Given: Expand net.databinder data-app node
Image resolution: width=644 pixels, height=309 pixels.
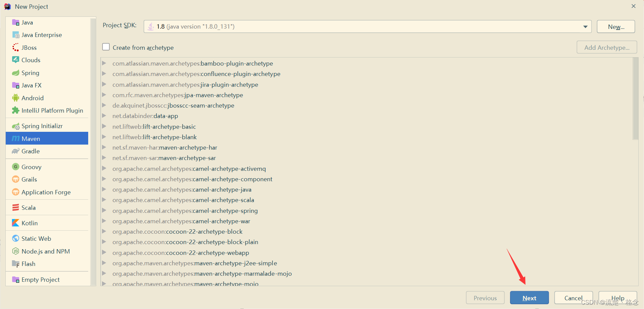Looking at the screenshot, I should tap(104, 116).
